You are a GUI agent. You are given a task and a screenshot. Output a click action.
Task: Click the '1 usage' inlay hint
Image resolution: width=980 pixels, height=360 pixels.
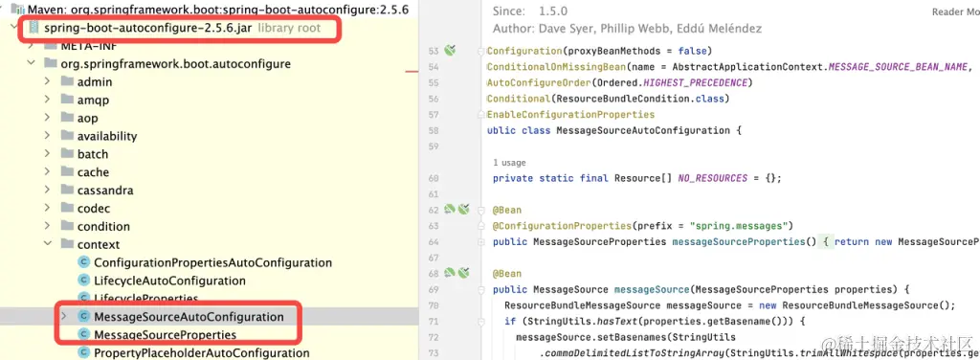pos(509,163)
